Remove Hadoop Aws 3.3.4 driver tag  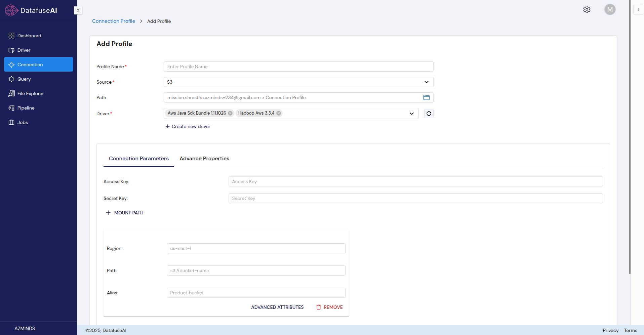(x=279, y=113)
